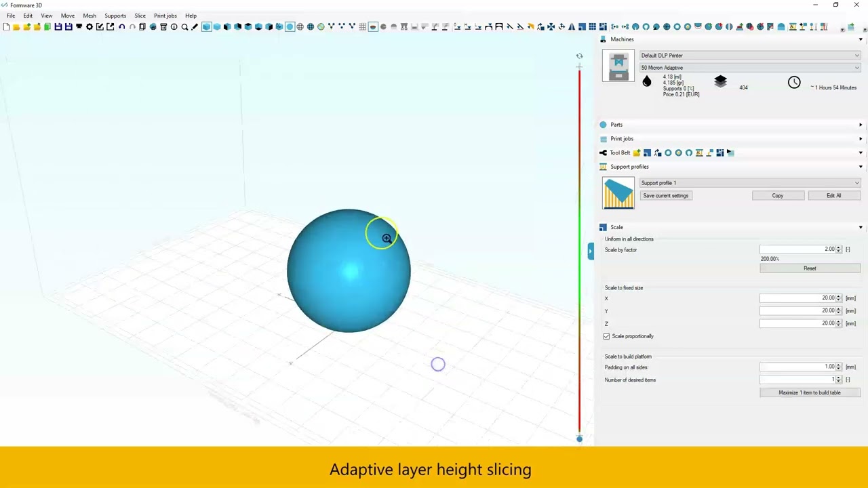
Task: Click the Reset scale button
Action: [810, 268]
